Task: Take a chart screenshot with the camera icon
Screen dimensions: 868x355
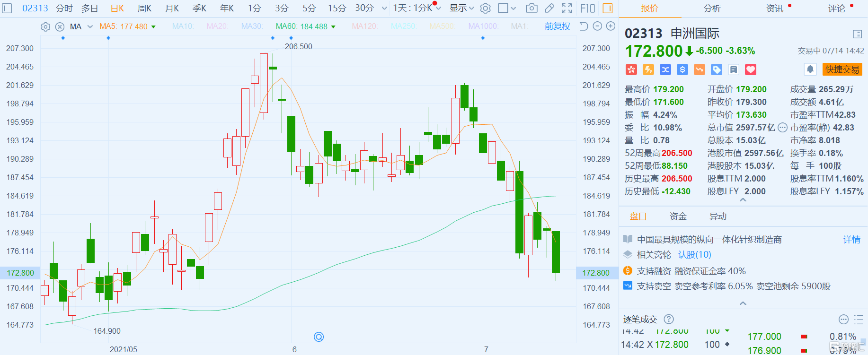Action: click(531, 8)
